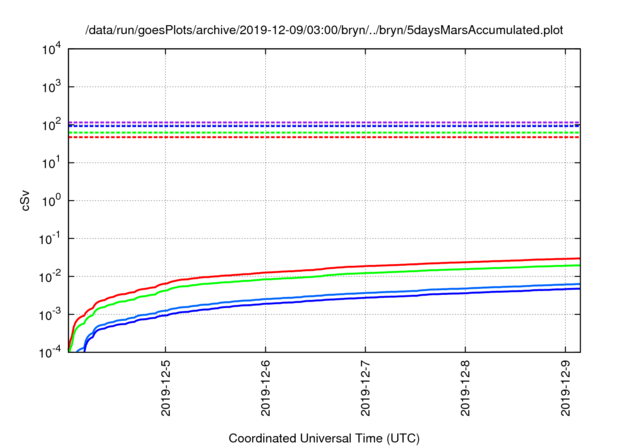Click the dashed red horizontal limit line
Image resolution: width=640 pixels, height=448 pixels.
(320, 137)
